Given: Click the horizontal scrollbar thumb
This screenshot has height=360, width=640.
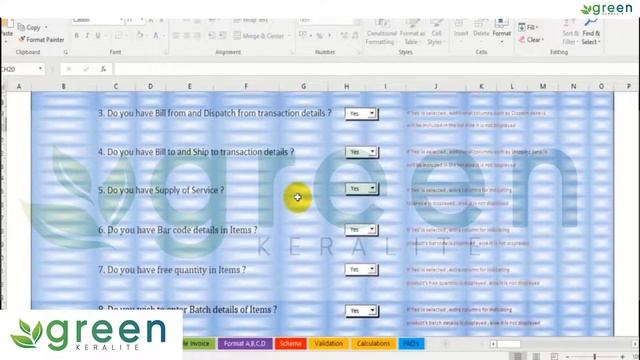Looking at the screenshot, I should coord(509,344).
